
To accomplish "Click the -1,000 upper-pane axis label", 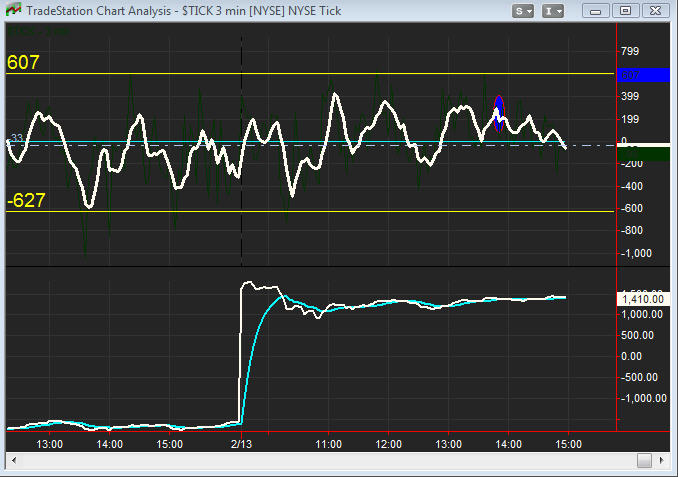I will (636, 253).
